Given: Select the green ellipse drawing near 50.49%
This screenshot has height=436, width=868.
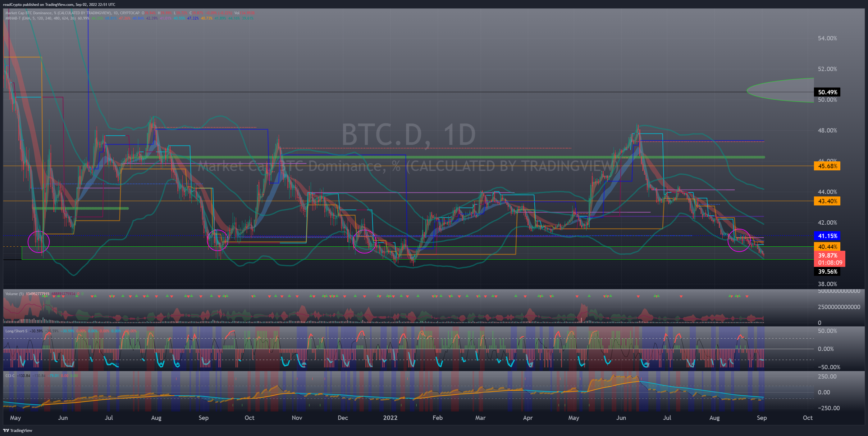Looking at the screenshot, I should click(x=780, y=90).
